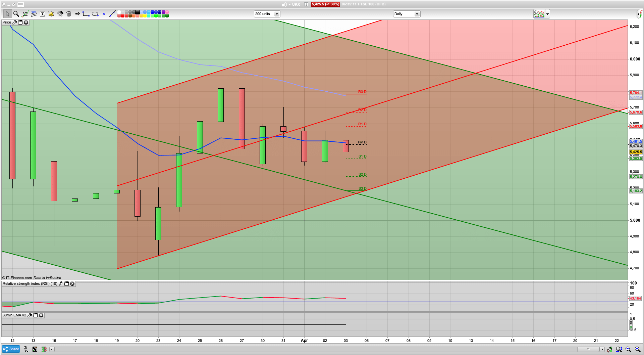Close the 30min EMA v2 indicator
The height and width of the screenshot is (355, 644).
tap(41, 315)
